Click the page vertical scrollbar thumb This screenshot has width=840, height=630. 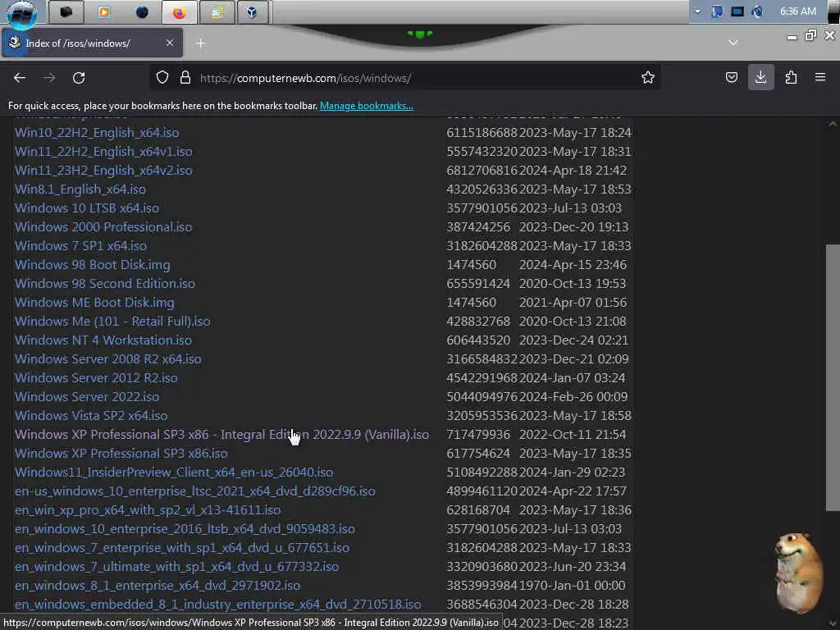click(833, 377)
